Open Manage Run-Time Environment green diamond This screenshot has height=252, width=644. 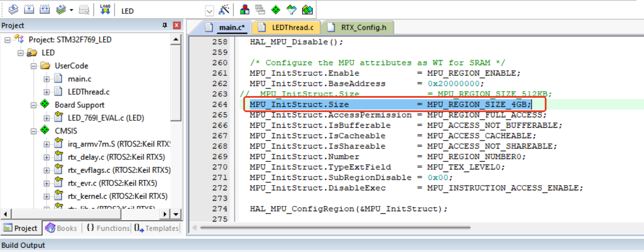[x=276, y=10]
